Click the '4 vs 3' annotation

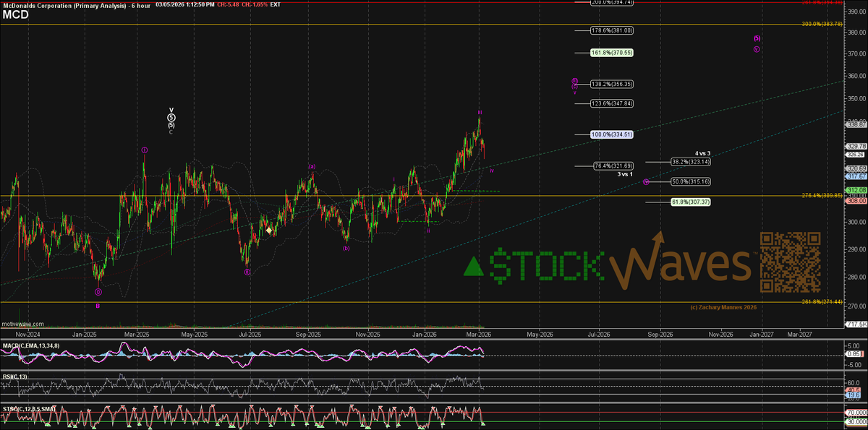click(703, 153)
